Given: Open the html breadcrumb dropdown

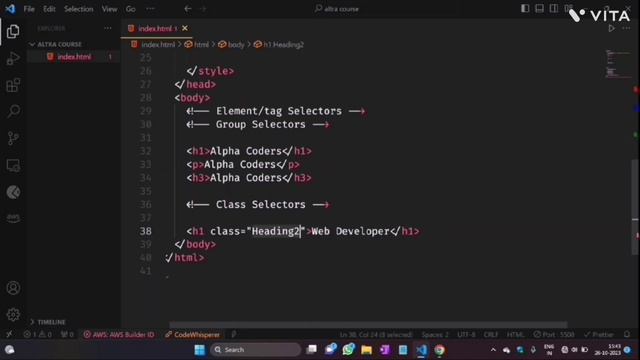Looking at the screenshot, I should click(x=197, y=44).
